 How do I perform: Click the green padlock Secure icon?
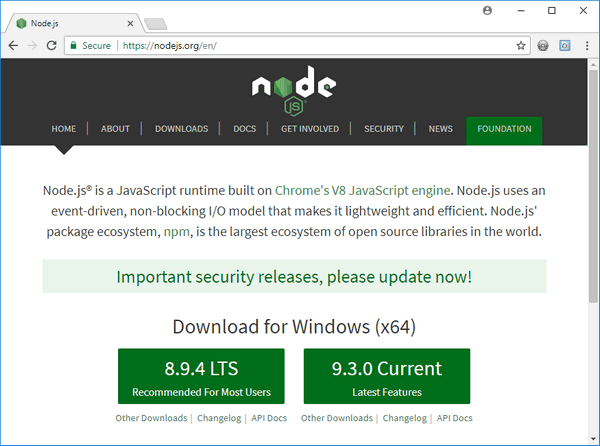tap(73, 45)
